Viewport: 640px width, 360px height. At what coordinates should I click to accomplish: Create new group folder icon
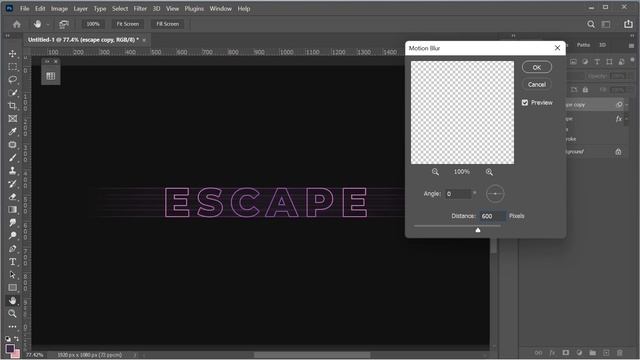[x=592, y=353]
